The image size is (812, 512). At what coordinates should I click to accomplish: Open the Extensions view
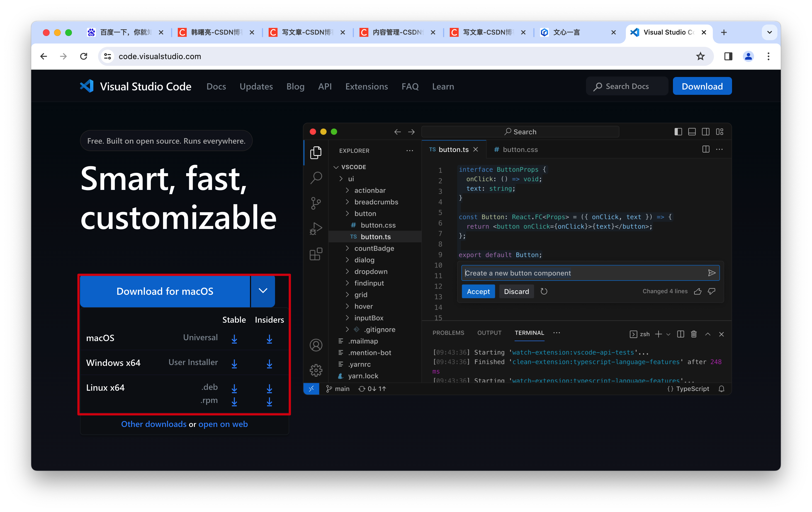point(316,254)
